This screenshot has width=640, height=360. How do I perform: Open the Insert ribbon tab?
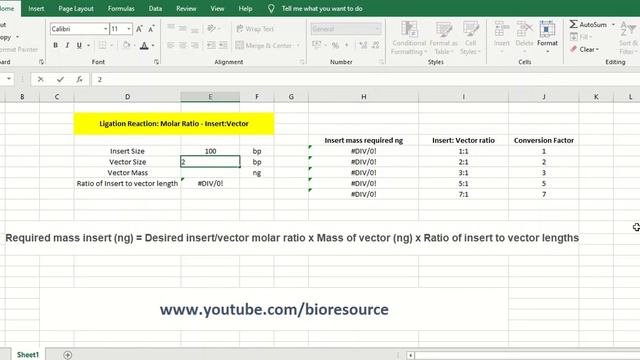click(36, 9)
